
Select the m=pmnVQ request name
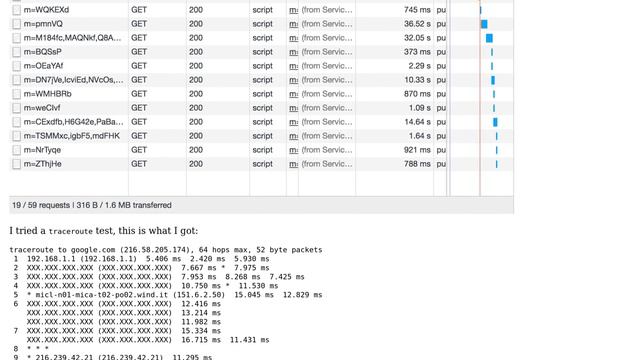pos(43,24)
